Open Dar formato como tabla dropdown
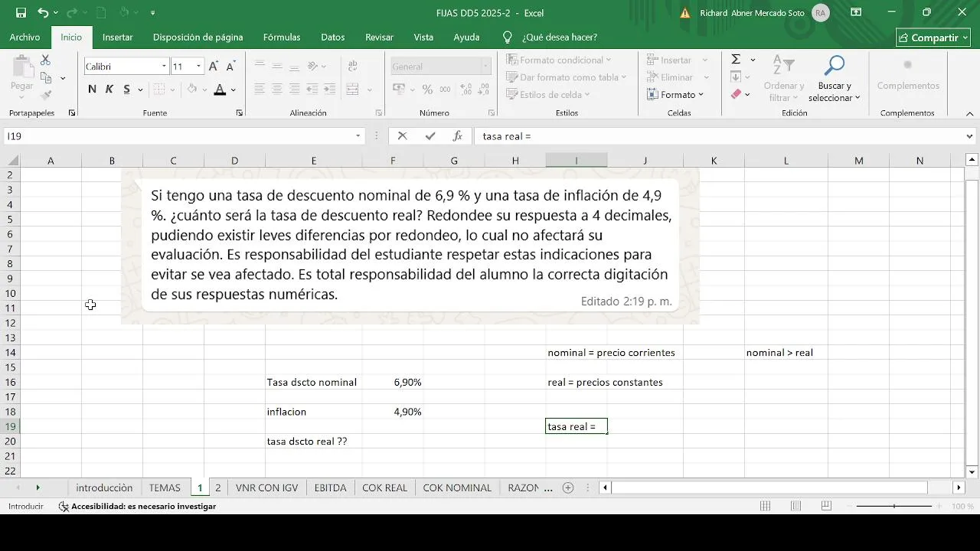Viewport: 980px width, 551px height. click(x=566, y=77)
